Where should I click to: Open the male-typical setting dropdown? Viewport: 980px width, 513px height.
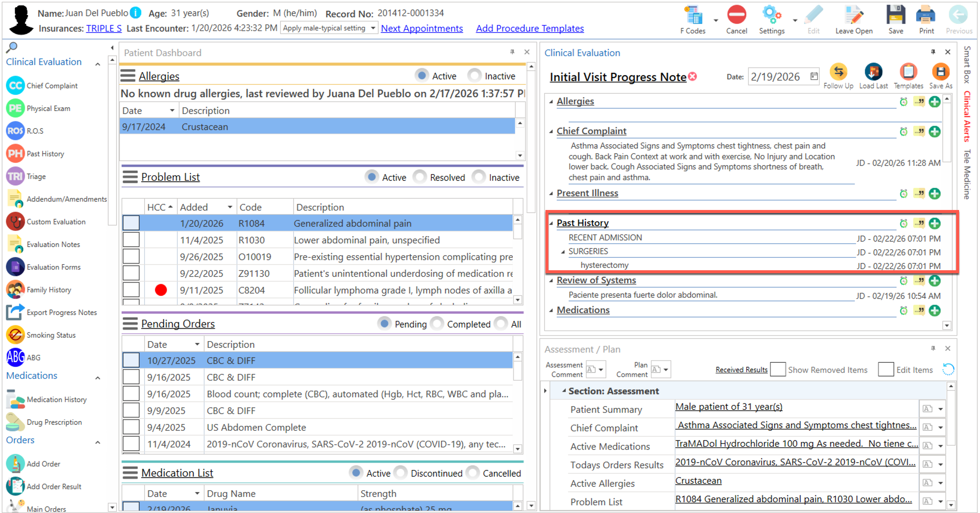(x=373, y=28)
